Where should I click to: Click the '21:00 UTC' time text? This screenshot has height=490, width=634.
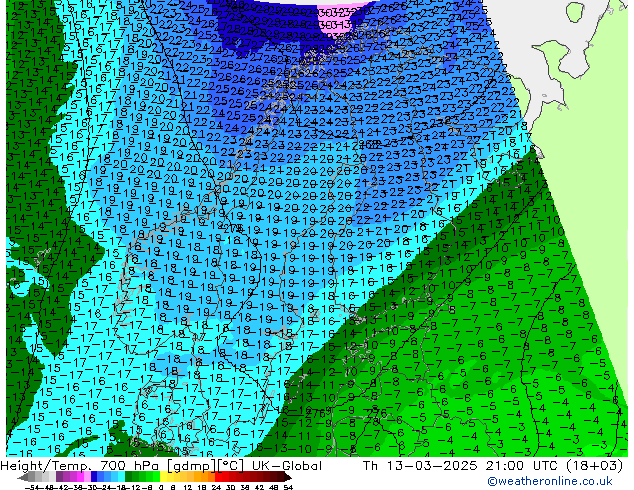(524, 466)
